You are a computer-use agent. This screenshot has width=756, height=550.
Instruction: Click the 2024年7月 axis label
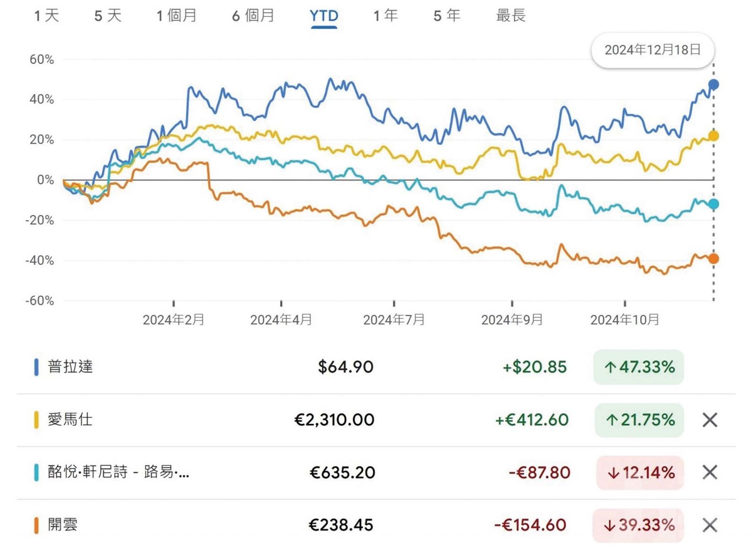pyautogui.click(x=394, y=320)
